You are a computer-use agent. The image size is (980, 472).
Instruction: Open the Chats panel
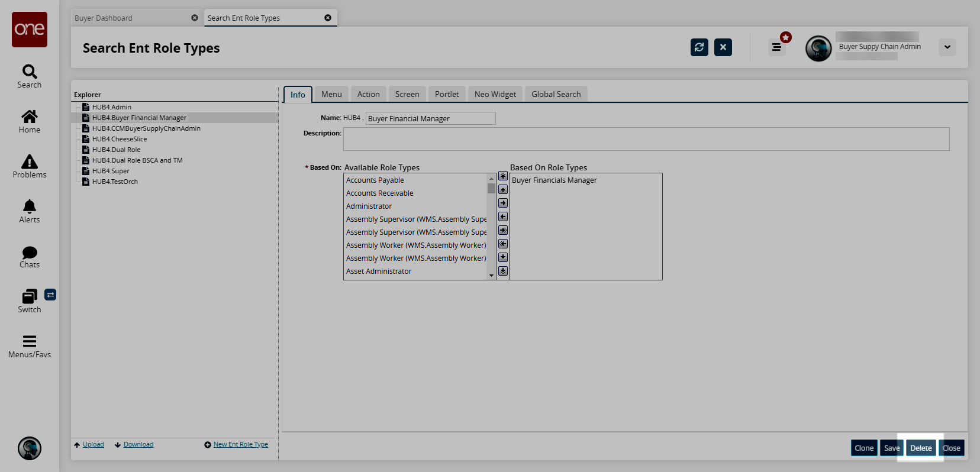(x=30, y=257)
